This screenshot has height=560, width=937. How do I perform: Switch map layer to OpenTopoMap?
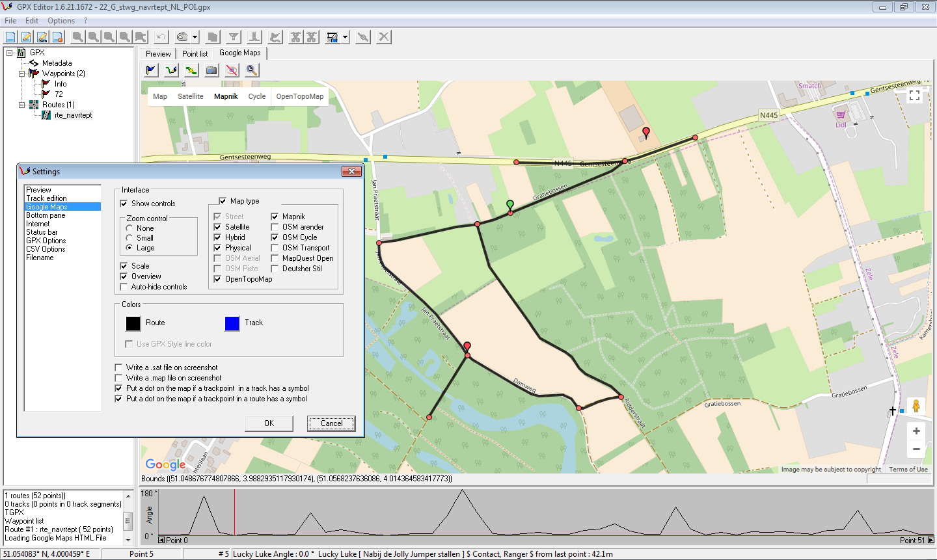[299, 96]
